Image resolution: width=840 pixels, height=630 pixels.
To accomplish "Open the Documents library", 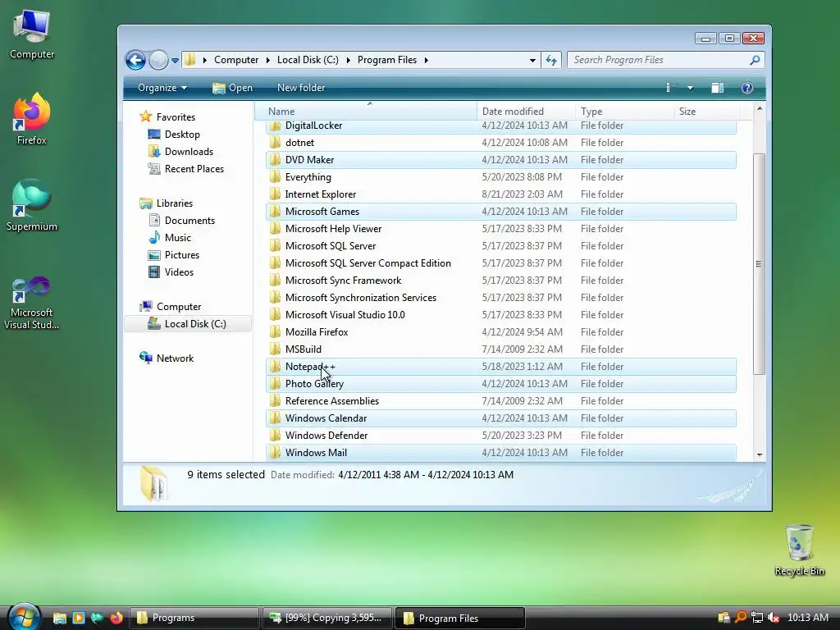I will tap(189, 221).
